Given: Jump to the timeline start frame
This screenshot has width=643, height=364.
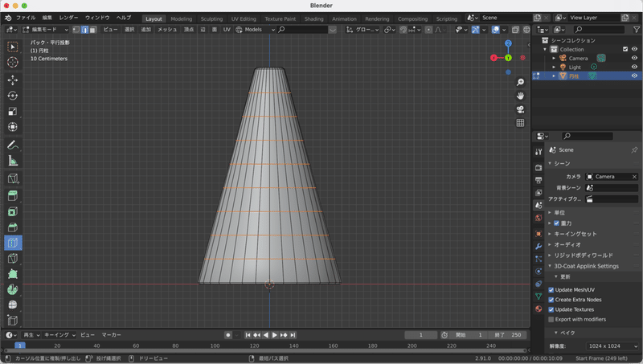Looking at the screenshot, I should [x=248, y=335].
